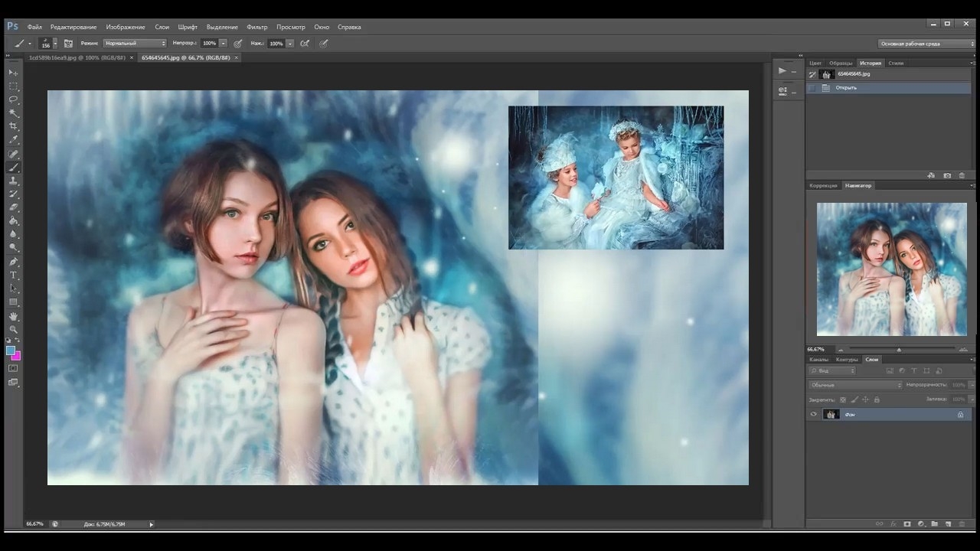Open the Редактирование menu

point(73,27)
